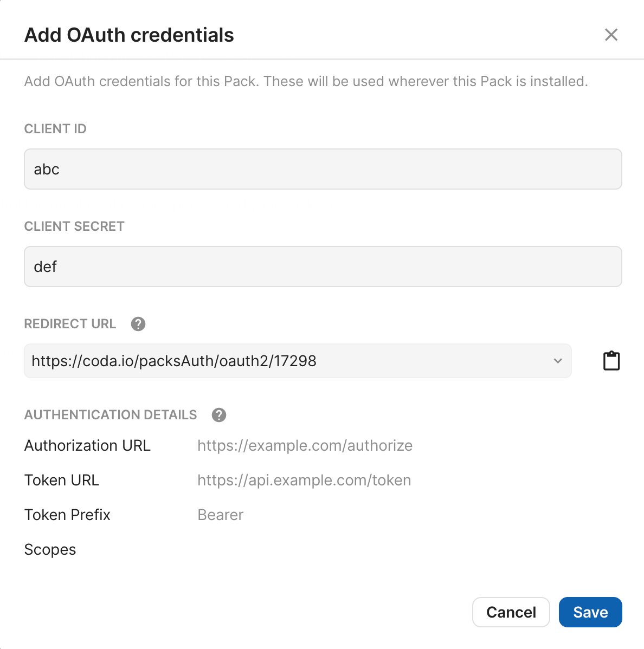Screen dimensions: 644x649
Task: Click the Token Prefix field showing Bearer
Action: pos(220,515)
